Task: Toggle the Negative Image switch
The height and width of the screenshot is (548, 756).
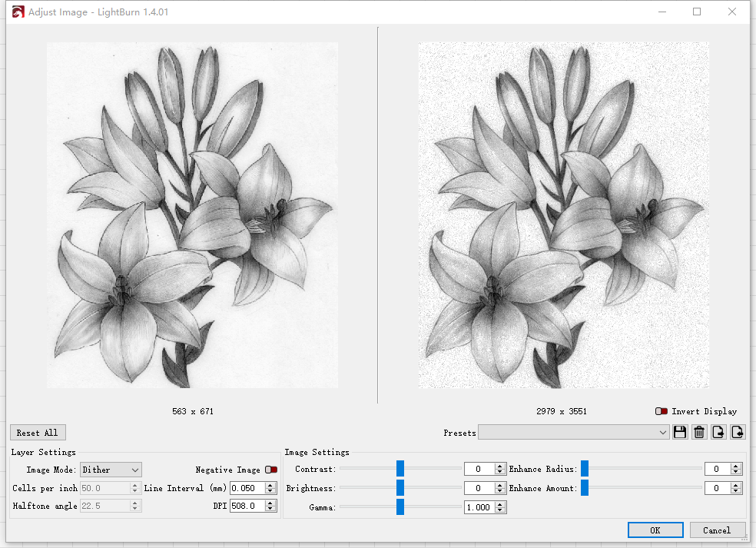Action: [271, 470]
